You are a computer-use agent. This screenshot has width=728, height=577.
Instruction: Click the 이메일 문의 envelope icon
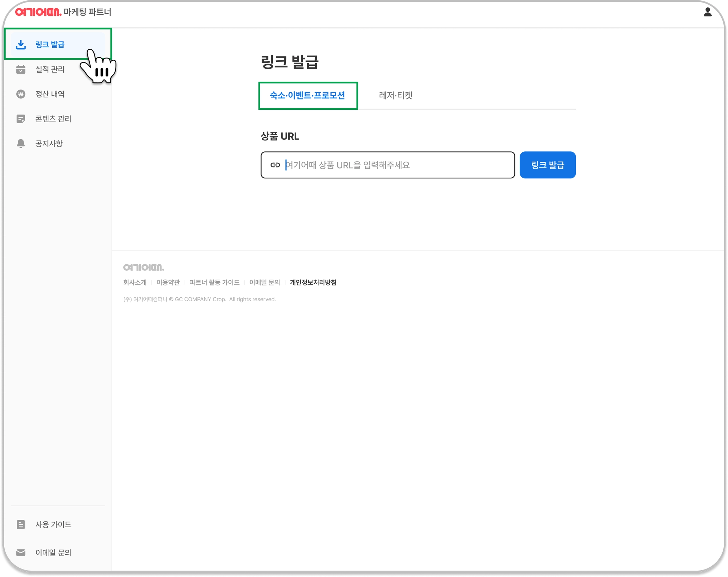[21, 552]
